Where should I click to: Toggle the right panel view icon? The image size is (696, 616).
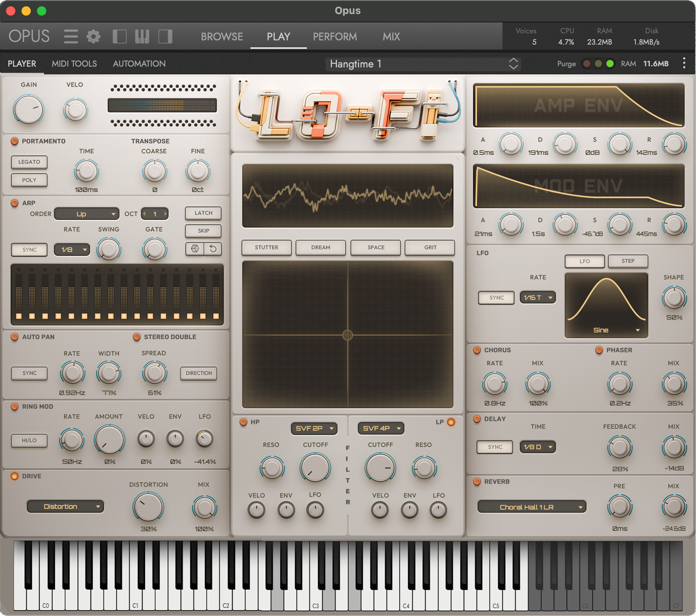point(165,36)
